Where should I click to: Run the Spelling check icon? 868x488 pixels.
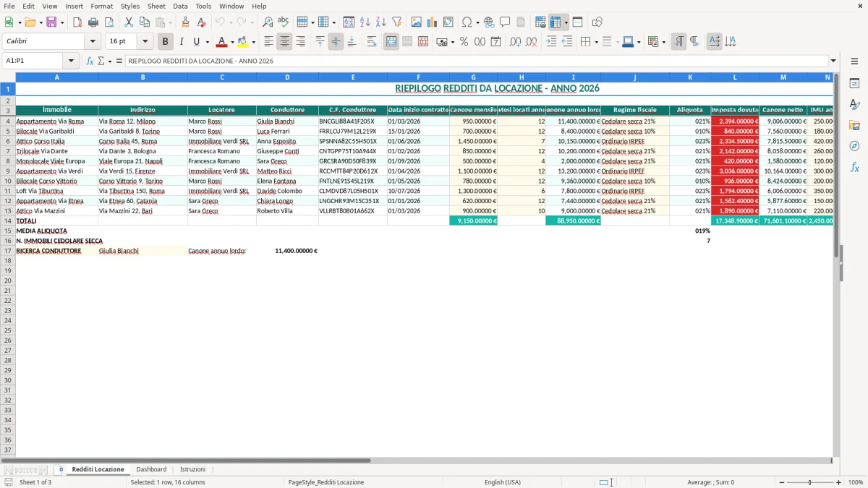click(x=284, y=22)
